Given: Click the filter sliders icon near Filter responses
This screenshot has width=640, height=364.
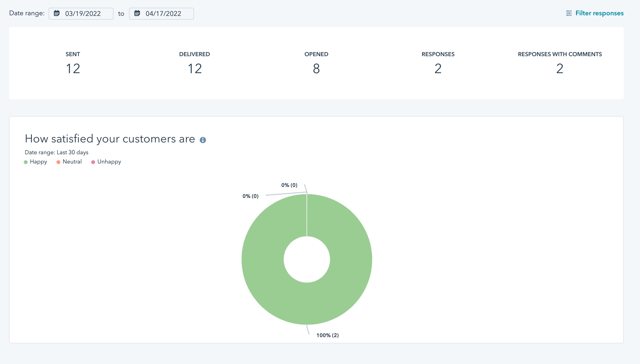Looking at the screenshot, I should click(568, 13).
